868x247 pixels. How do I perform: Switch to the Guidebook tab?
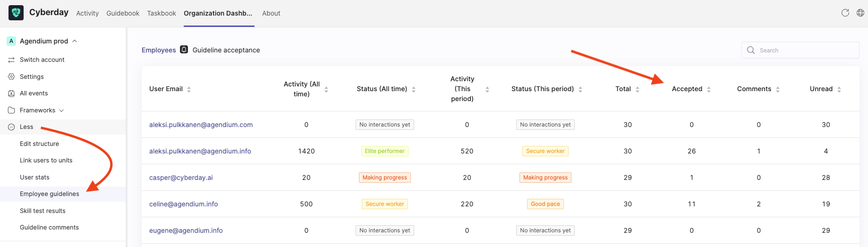pos(123,13)
